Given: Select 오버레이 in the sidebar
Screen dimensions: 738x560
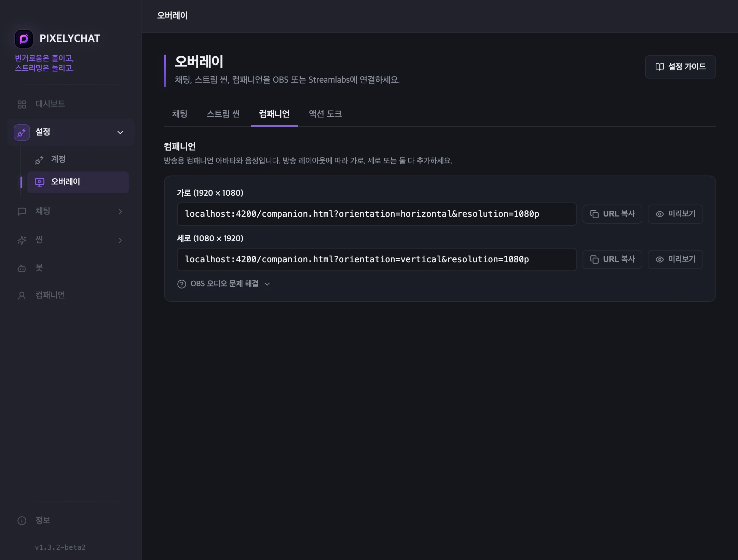Looking at the screenshot, I should (x=78, y=182).
